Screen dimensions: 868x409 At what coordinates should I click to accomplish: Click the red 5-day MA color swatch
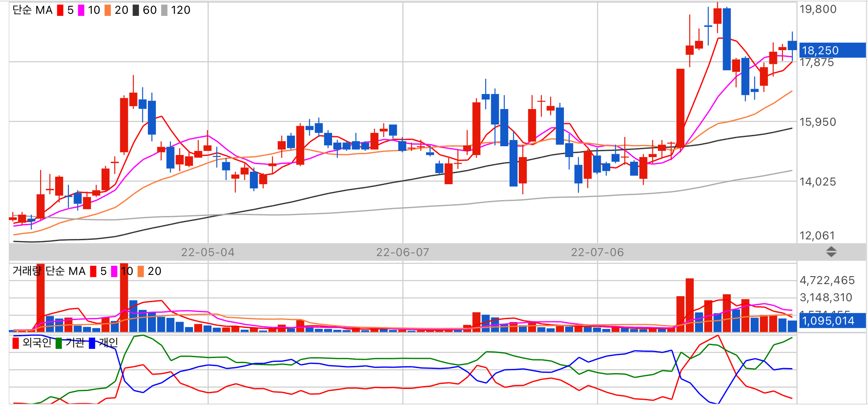click(x=60, y=10)
